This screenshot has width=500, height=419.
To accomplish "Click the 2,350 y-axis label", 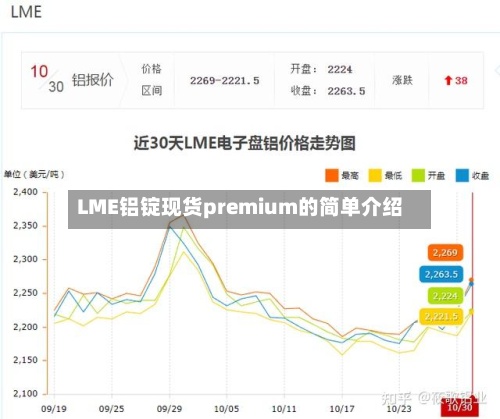I will (x=25, y=226).
